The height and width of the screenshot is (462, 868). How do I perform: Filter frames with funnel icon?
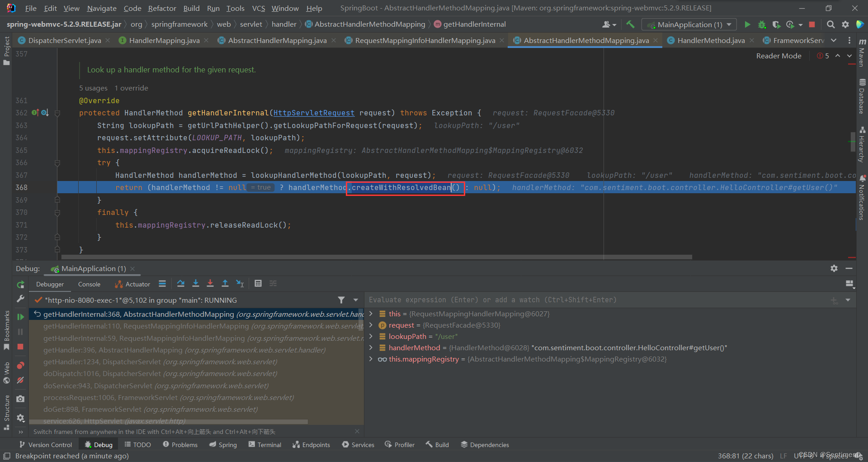click(x=341, y=300)
